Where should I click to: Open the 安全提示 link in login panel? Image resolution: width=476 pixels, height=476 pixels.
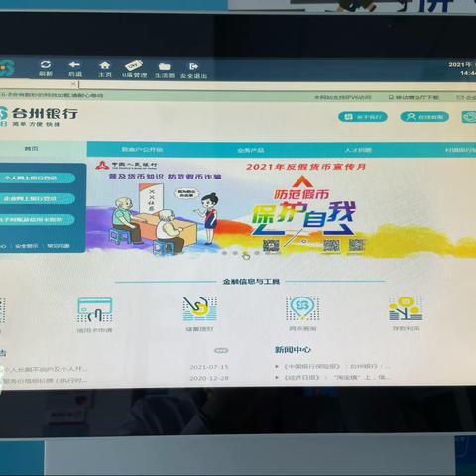[x=27, y=246]
